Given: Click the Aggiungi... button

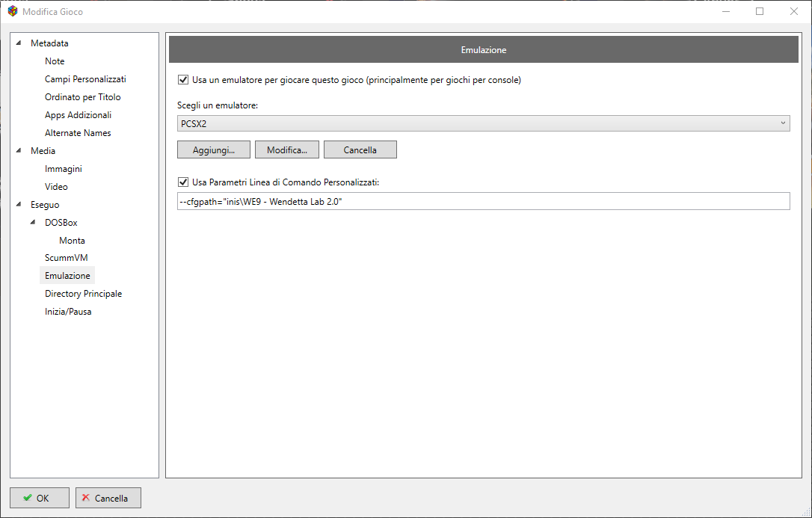Looking at the screenshot, I should pos(214,149).
